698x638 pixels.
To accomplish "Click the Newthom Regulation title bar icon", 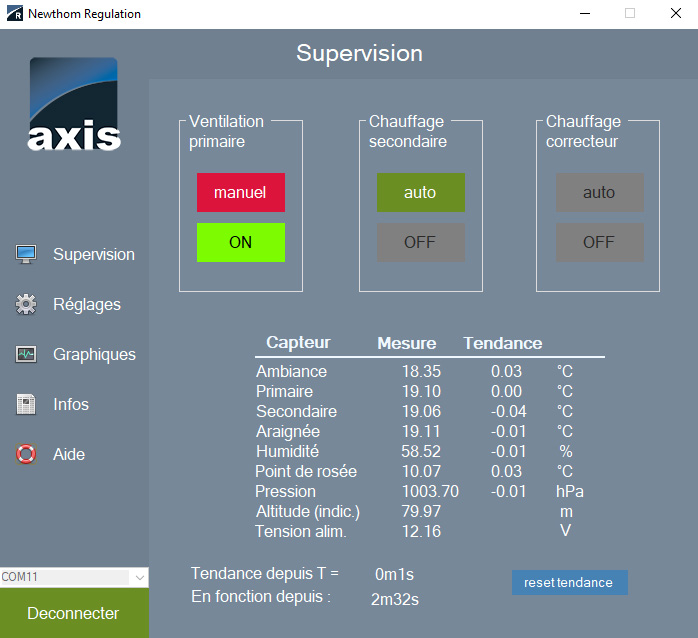I will point(14,14).
